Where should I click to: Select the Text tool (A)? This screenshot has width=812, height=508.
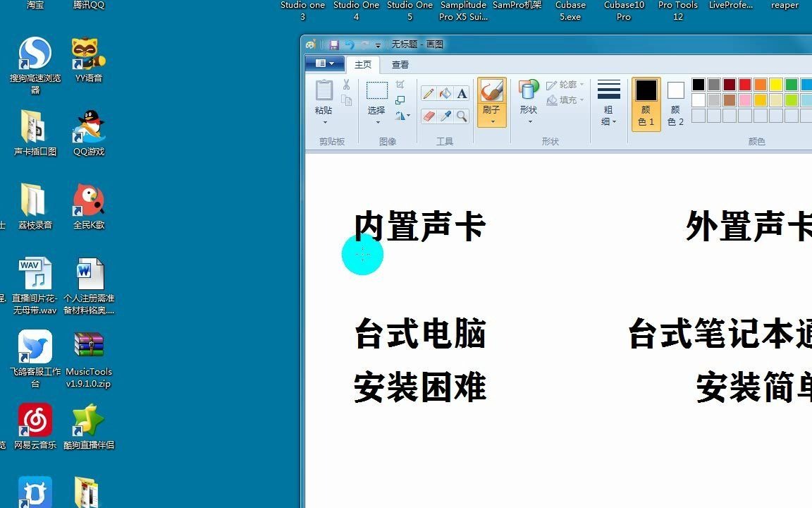click(x=464, y=92)
